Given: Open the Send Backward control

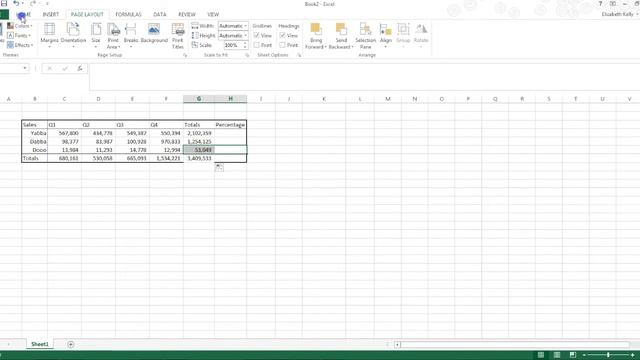Looking at the screenshot, I should click(x=341, y=36).
